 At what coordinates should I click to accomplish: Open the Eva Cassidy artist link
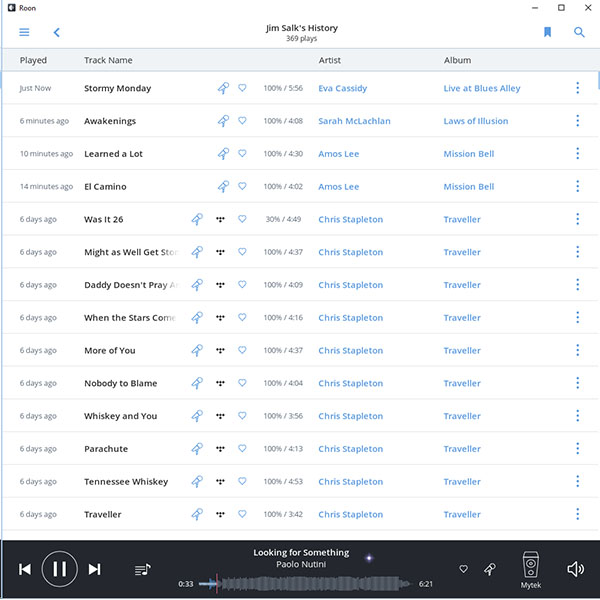342,88
